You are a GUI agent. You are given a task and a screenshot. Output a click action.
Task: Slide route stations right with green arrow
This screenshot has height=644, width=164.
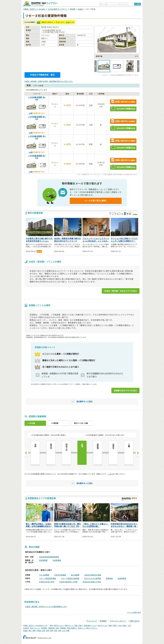tap(138, 453)
